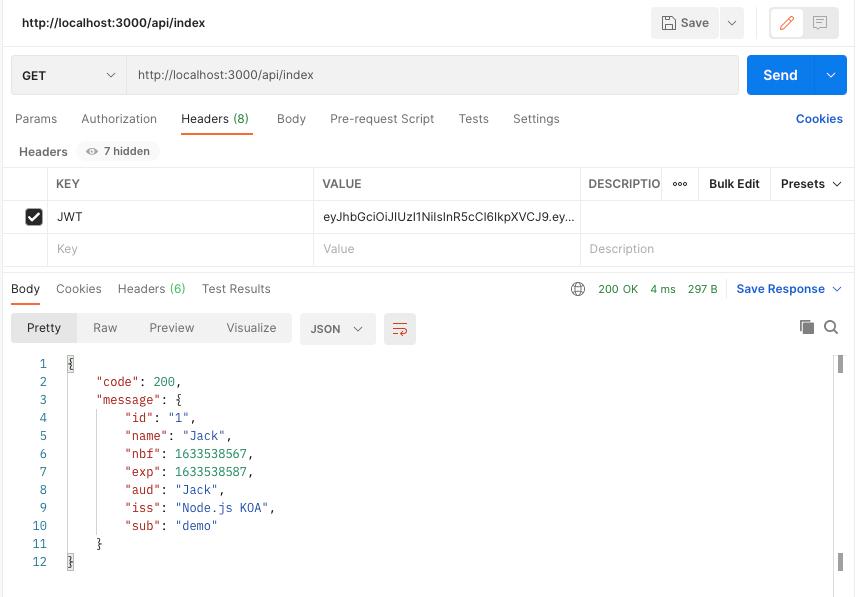Uncheck the JWT header checkbox
Image resolution: width=862 pixels, height=597 pixels.
[34, 217]
